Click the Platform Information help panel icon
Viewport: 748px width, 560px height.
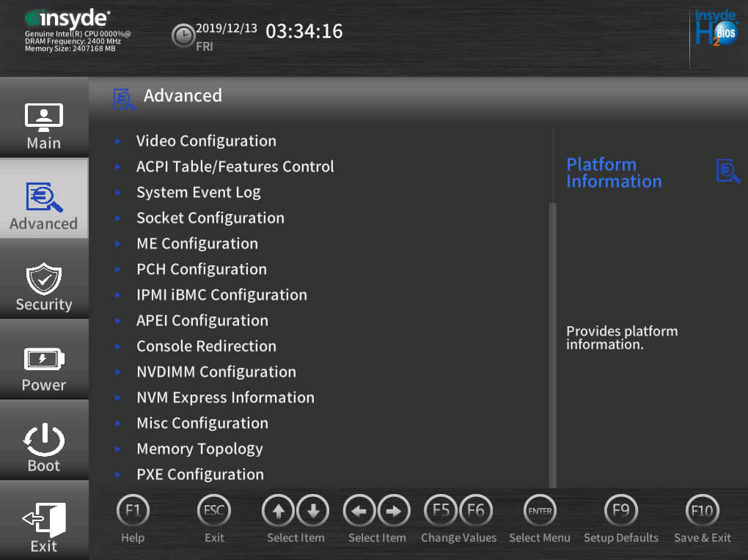[728, 171]
